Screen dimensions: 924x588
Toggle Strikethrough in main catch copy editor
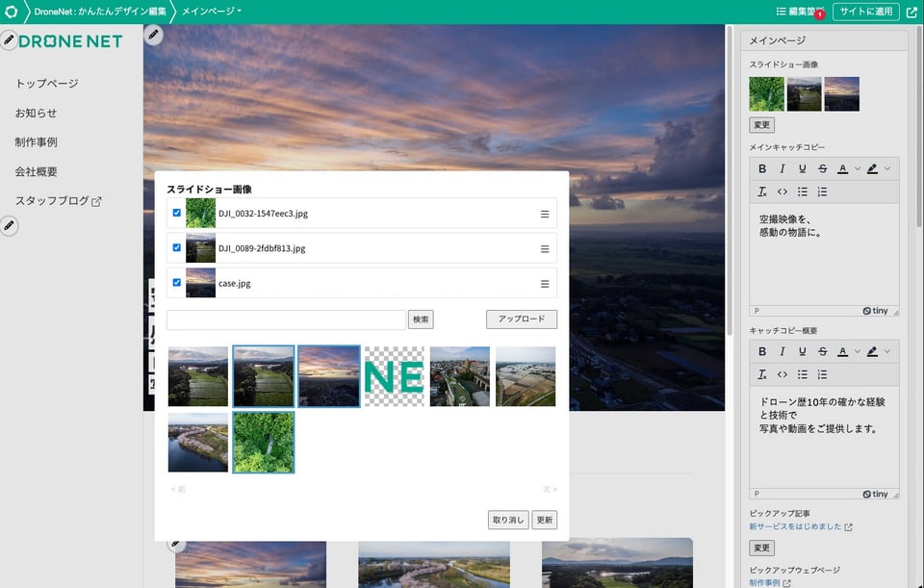tap(822, 169)
